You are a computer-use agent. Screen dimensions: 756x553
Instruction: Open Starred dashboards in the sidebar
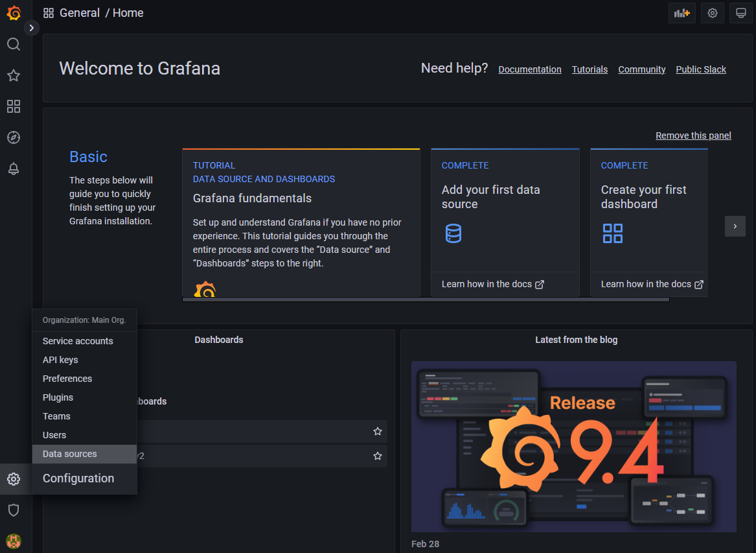point(14,75)
